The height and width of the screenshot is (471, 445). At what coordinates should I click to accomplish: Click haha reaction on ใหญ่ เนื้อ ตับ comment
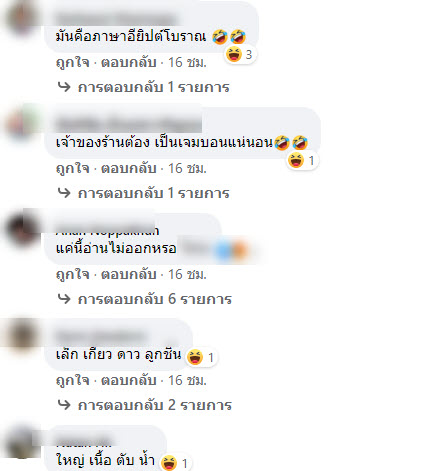coord(175,463)
